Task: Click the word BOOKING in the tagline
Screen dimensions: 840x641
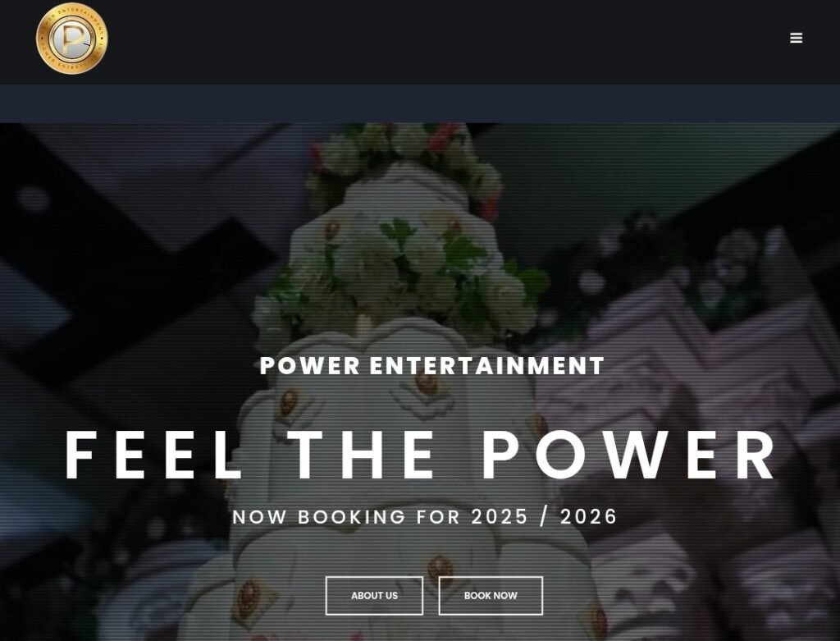Action: (351, 517)
